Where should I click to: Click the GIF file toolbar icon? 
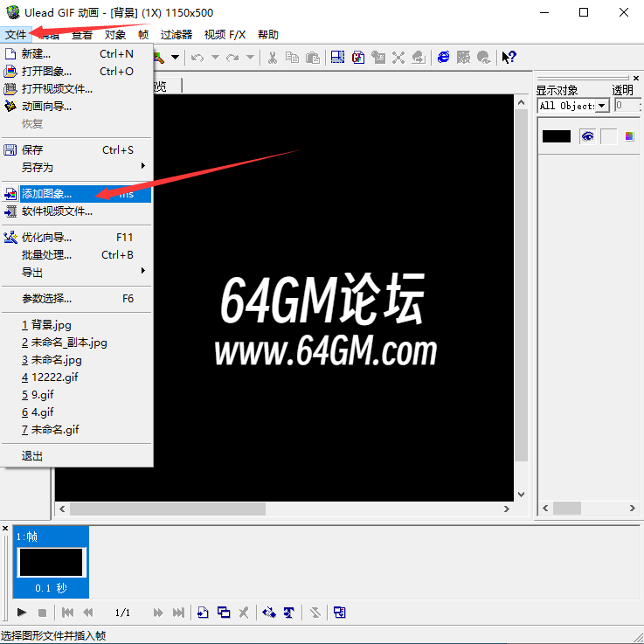358,58
